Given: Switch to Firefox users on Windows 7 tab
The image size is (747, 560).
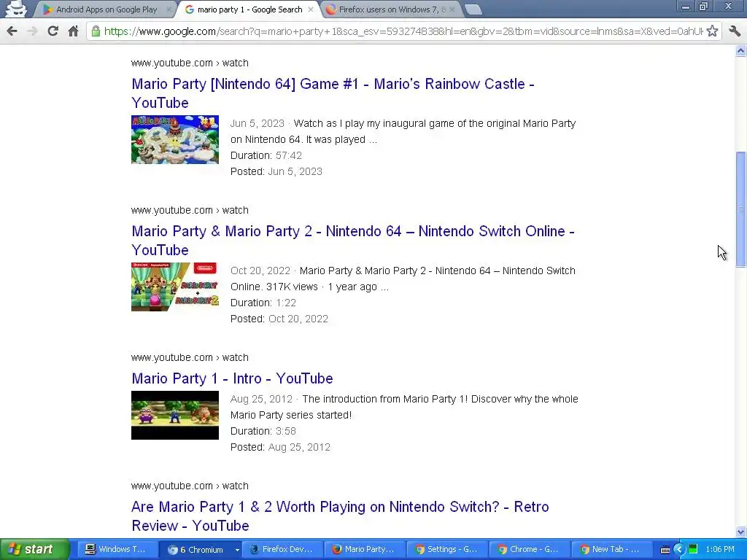Looking at the screenshot, I should coord(392,9).
